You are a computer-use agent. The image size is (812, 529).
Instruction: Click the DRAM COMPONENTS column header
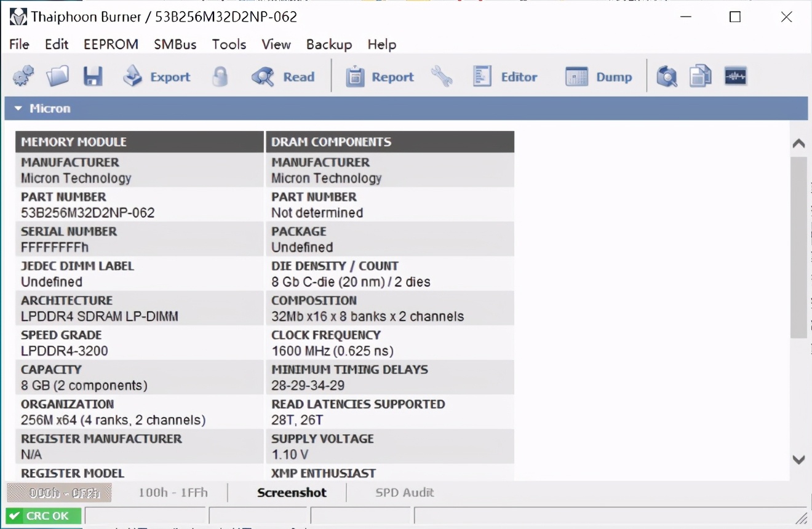pyautogui.click(x=390, y=141)
